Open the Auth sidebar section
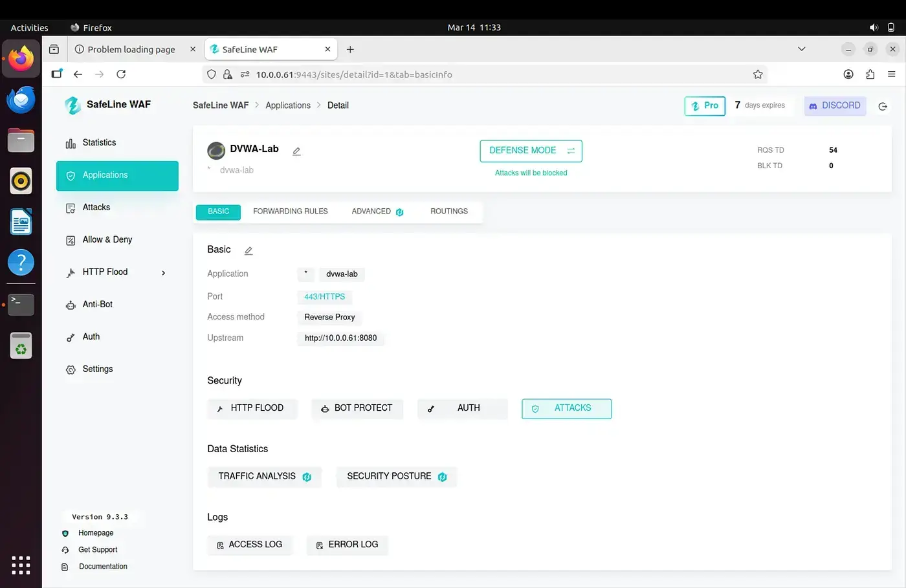This screenshot has width=906, height=588. [117, 337]
